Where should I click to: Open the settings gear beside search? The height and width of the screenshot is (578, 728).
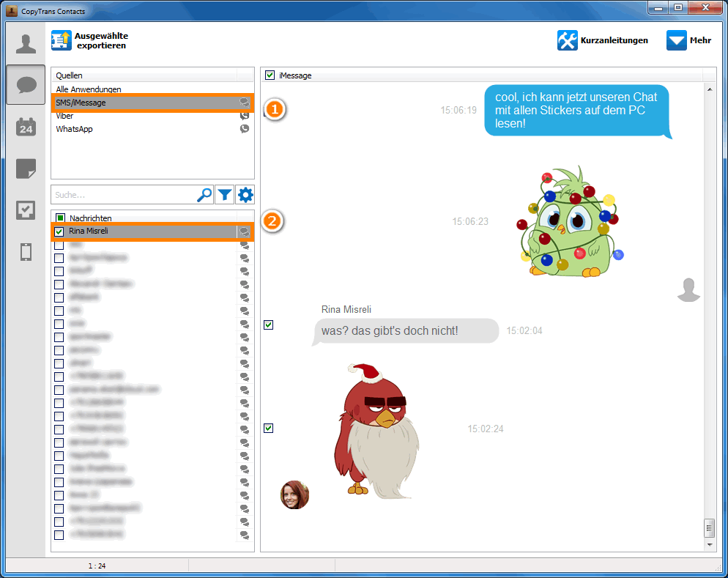pos(245,195)
